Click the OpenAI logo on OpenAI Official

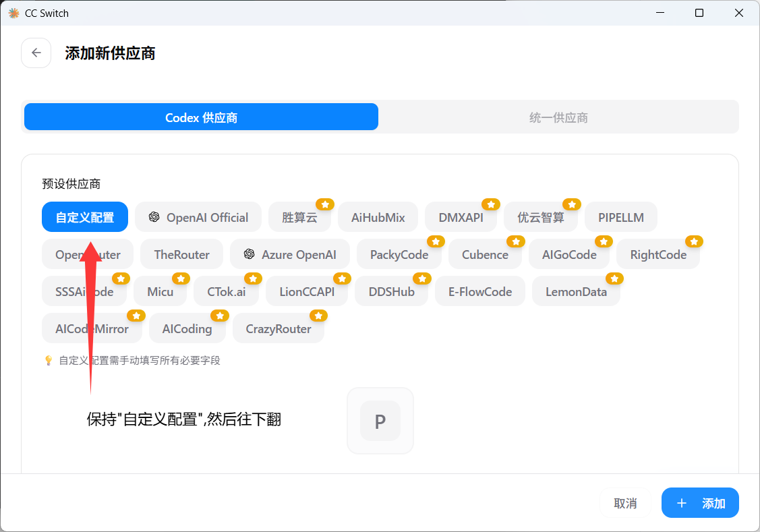[x=155, y=217]
